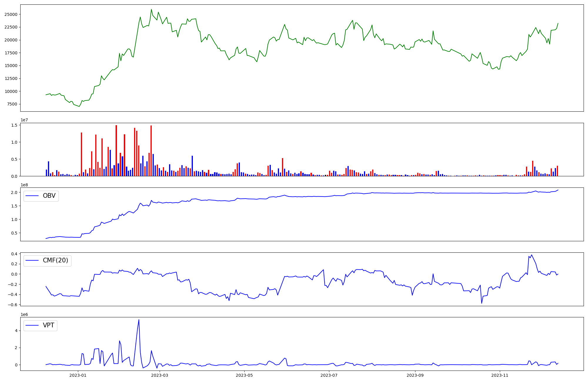This screenshot has height=382, width=588.
Task: Click the VPT legend label
Action: pos(49,325)
